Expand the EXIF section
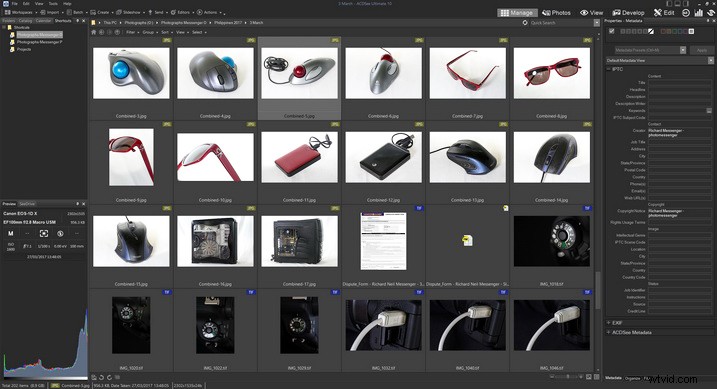717x389 pixels. [x=609, y=323]
